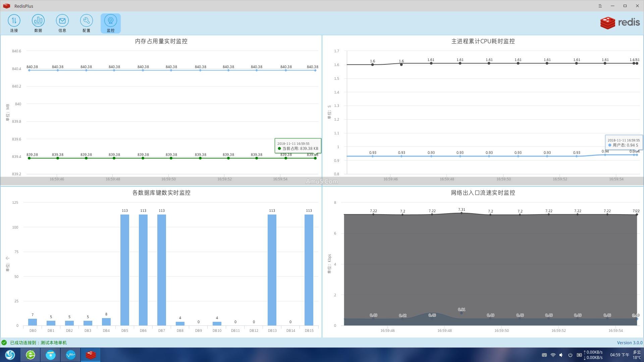Open the deepin launcher button
The height and width of the screenshot is (362, 644).
(x=10, y=355)
